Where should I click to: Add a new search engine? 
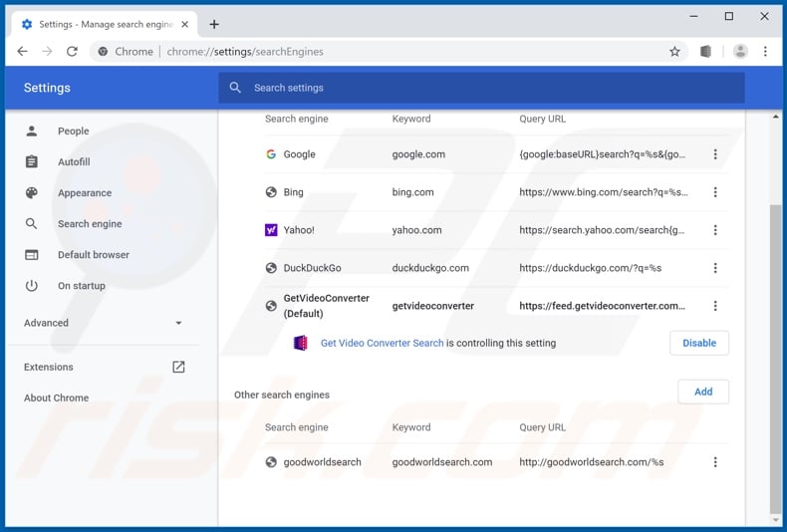[703, 392]
